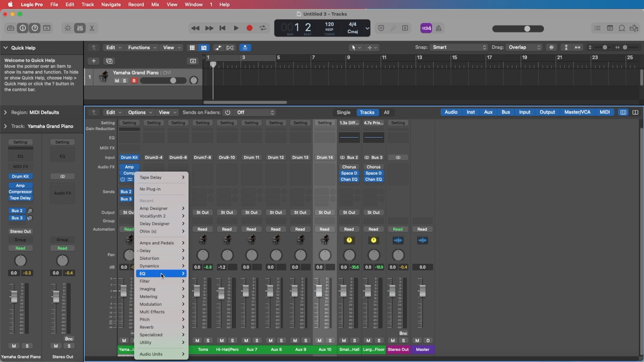Image resolution: width=644 pixels, height=362 pixels.
Task: Click the duplicate track icon
Action: pyautogui.click(x=109, y=61)
